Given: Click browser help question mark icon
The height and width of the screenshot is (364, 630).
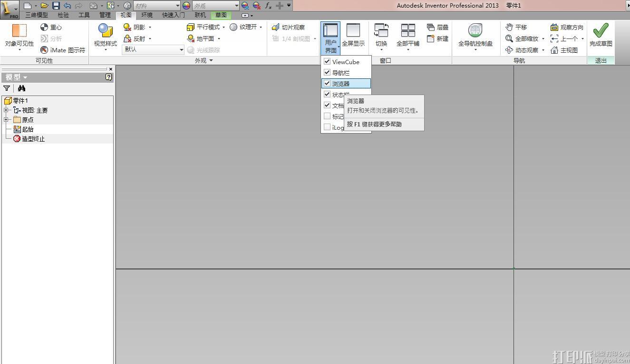Looking at the screenshot, I should pos(109,77).
